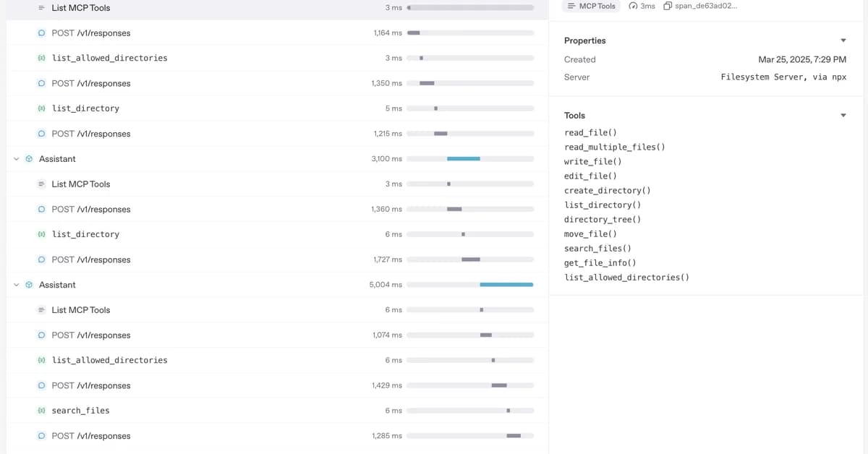
Task: Click search_files() in the Tools list
Action: [x=597, y=249]
